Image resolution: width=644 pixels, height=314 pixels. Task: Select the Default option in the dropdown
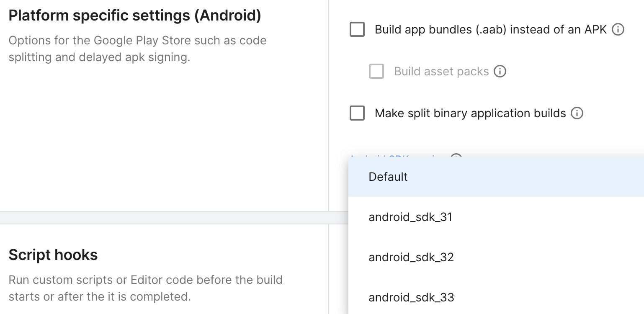[x=388, y=177]
